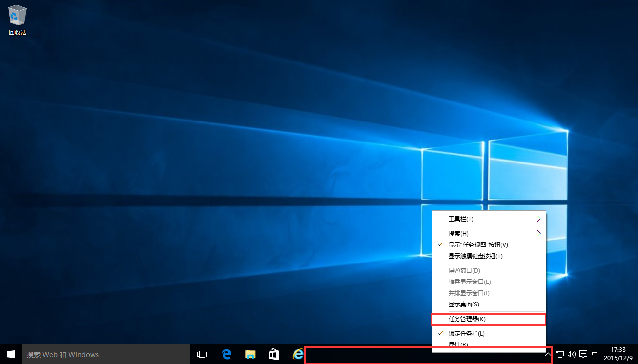The image size is (638, 364).
Task: Toggle the 显示"任务视图"按钮(V) option
Action: tap(489, 244)
